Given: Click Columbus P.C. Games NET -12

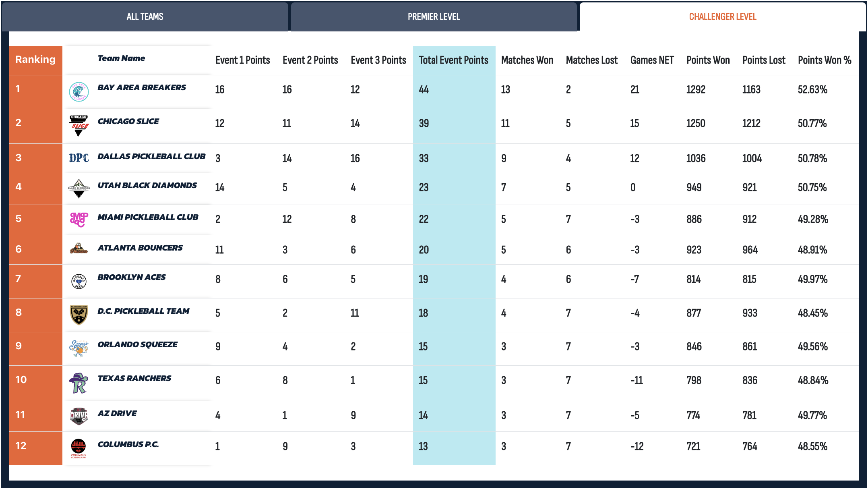Looking at the screenshot, I should [x=637, y=446].
